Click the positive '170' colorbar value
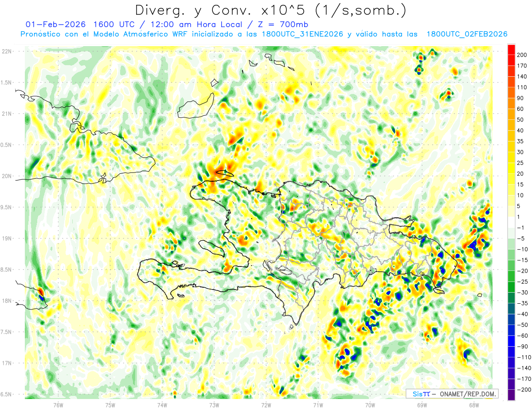The image size is (532, 411). pos(522,66)
